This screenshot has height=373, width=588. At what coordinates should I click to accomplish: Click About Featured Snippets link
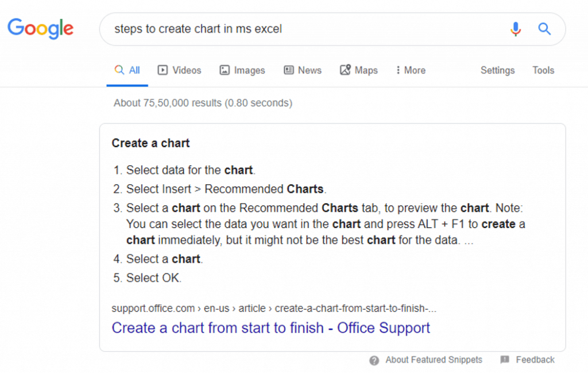click(434, 360)
